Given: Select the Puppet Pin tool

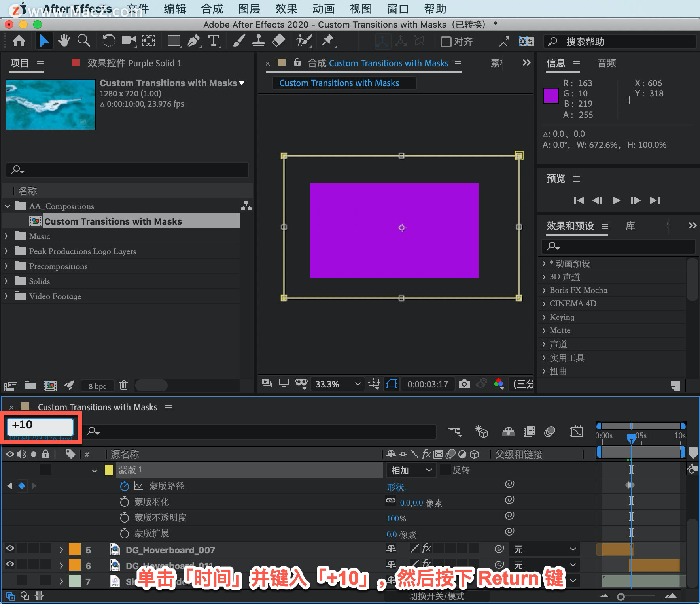Looking at the screenshot, I should pyautogui.click(x=328, y=41).
